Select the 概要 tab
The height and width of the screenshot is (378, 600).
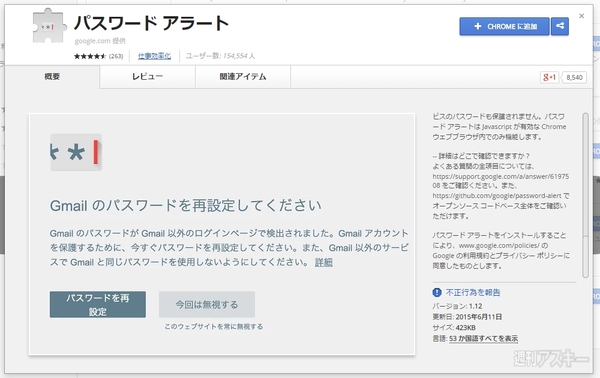(52, 77)
